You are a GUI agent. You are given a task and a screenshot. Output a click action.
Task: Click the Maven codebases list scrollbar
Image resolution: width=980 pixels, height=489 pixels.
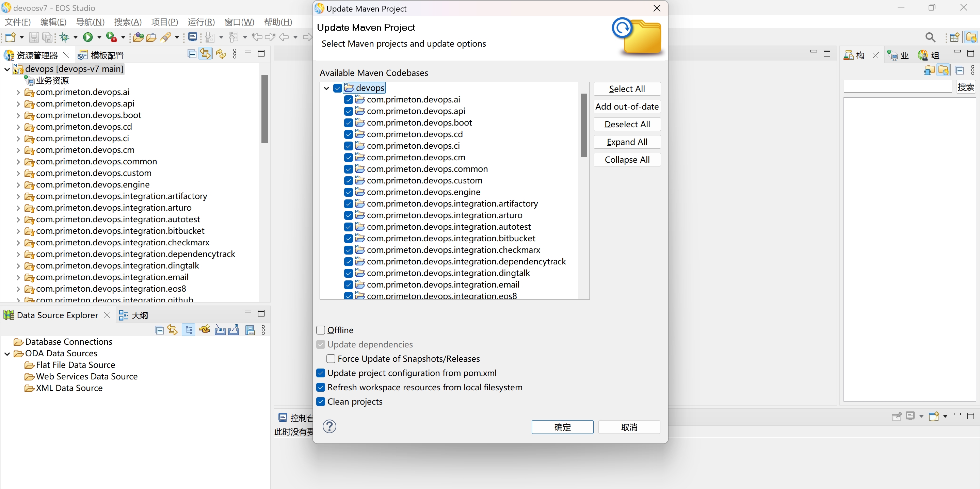coord(583,126)
